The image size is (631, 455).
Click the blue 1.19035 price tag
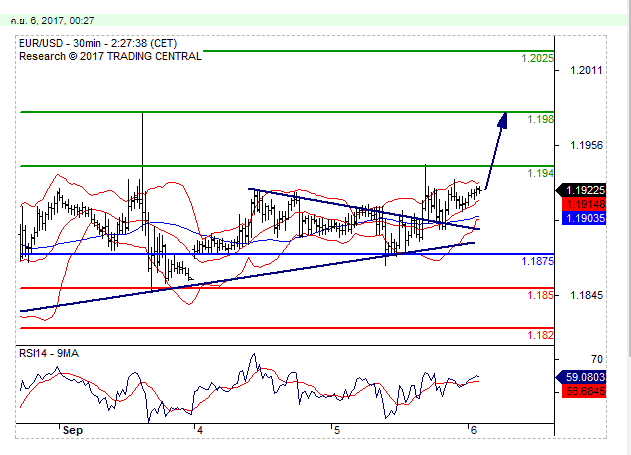[x=584, y=218]
